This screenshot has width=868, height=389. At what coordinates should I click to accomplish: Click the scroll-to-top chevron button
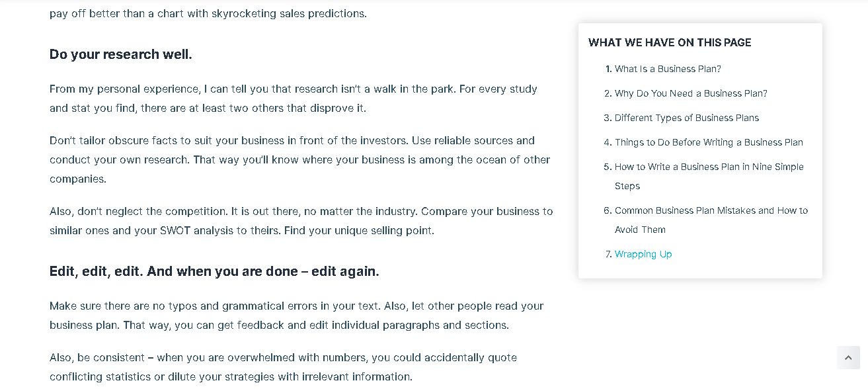pyautogui.click(x=848, y=357)
